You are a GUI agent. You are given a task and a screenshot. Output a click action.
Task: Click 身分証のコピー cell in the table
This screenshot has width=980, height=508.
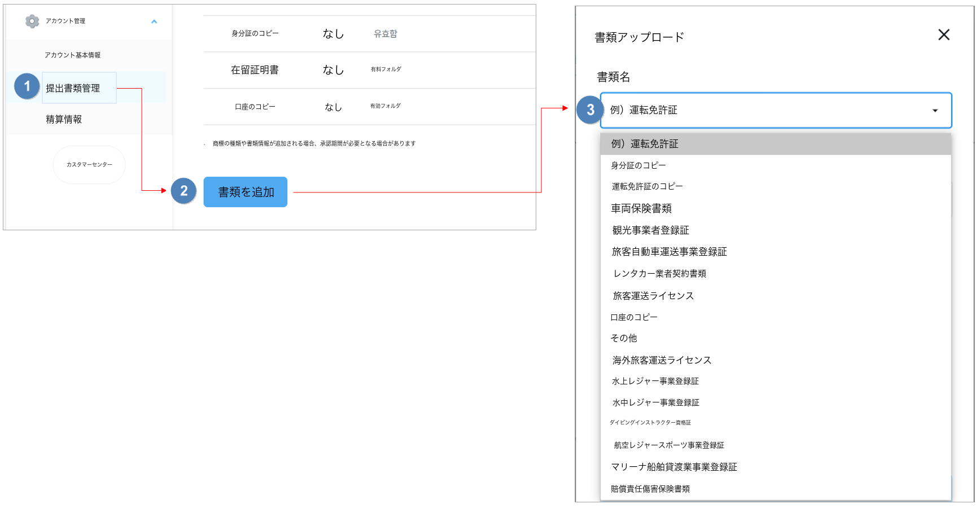click(x=255, y=34)
